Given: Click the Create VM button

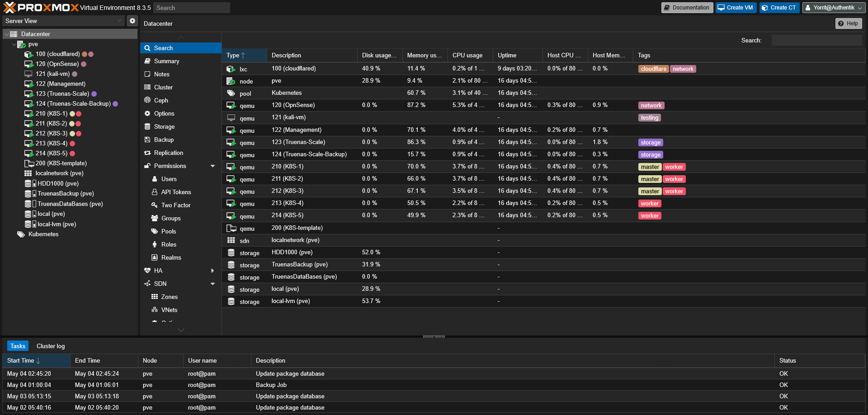Looking at the screenshot, I should click(736, 8).
